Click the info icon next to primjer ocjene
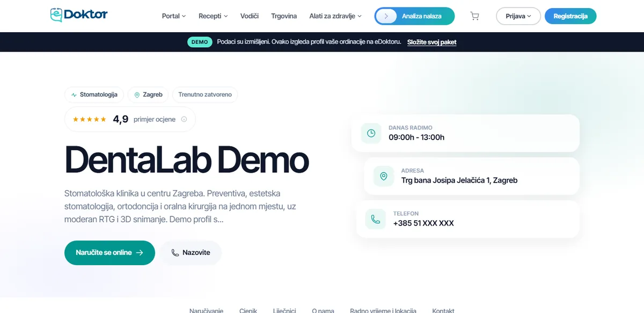This screenshot has width=644, height=313. point(184,119)
